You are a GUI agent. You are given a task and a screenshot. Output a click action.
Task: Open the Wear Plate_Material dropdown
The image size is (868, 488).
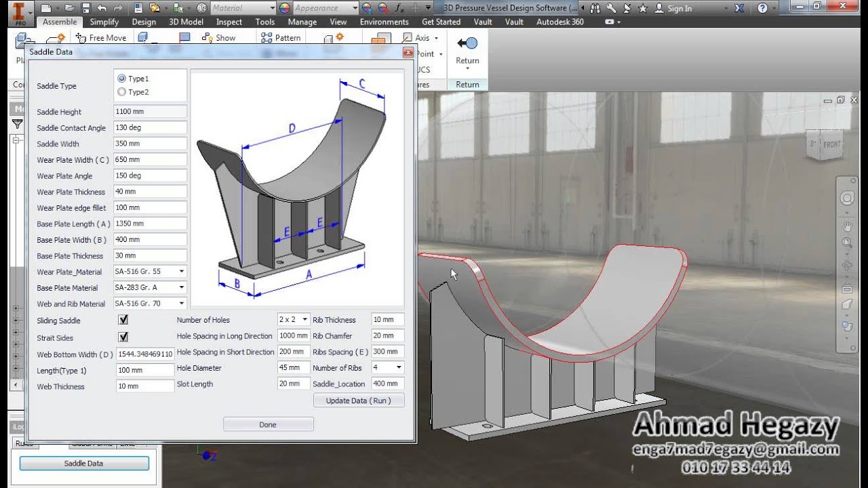(181, 271)
